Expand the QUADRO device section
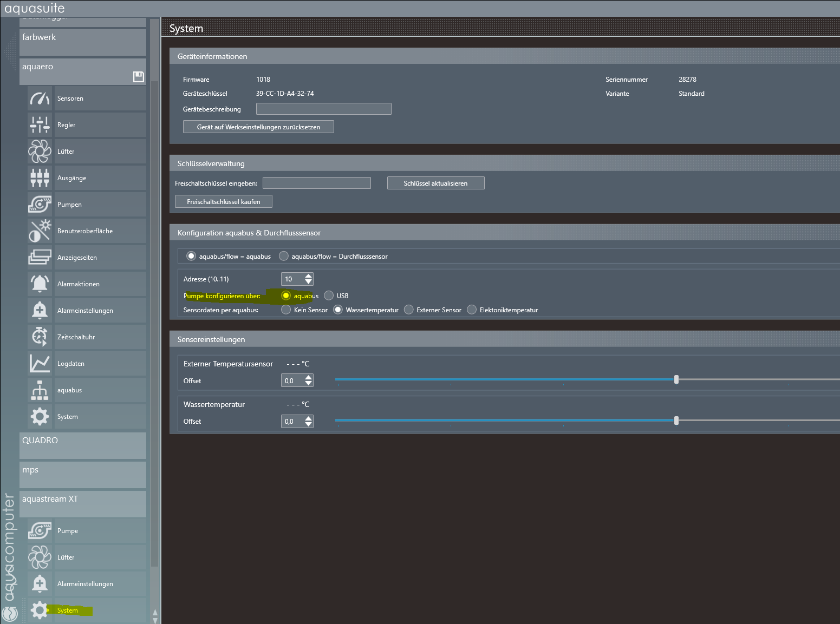Image resolution: width=840 pixels, height=624 pixels. pos(83,445)
